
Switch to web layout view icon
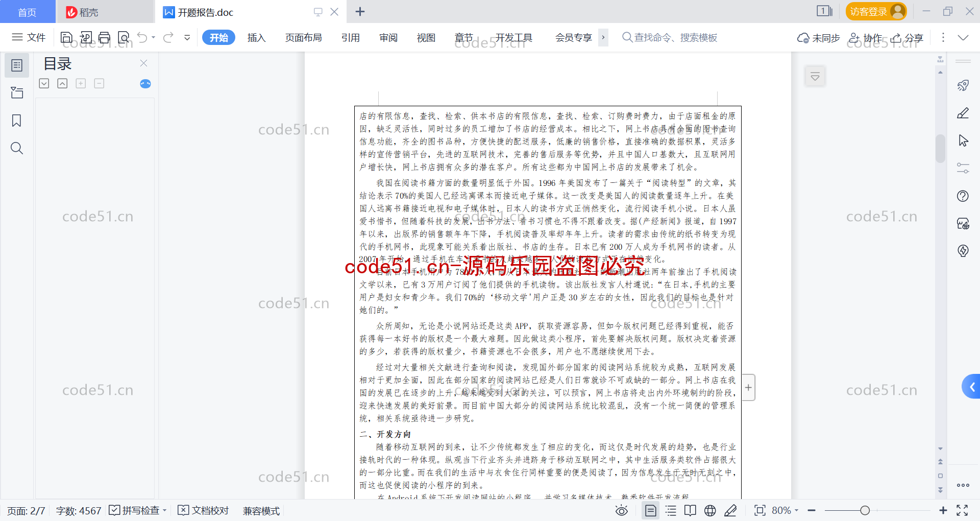pyautogui.click(x=710, y=510)
